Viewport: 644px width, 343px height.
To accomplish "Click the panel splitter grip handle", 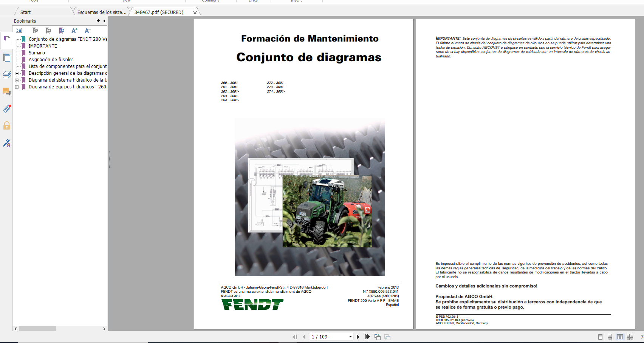I will (110, 160).
